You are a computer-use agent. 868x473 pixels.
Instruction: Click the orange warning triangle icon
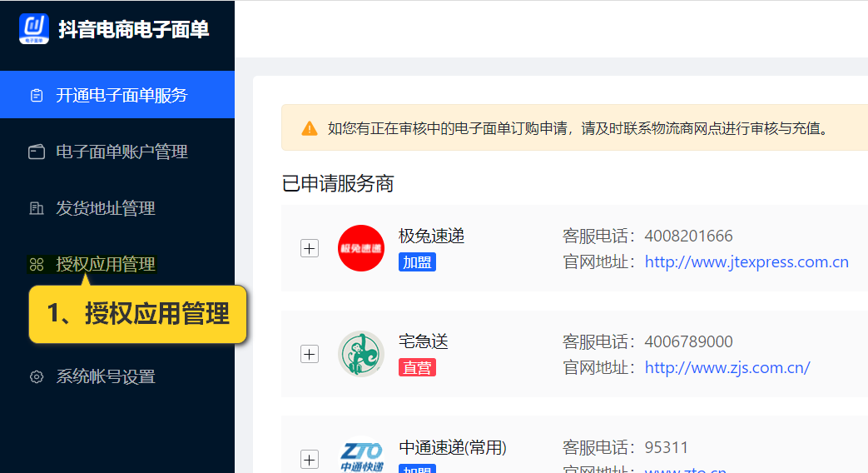click(310, 128)
